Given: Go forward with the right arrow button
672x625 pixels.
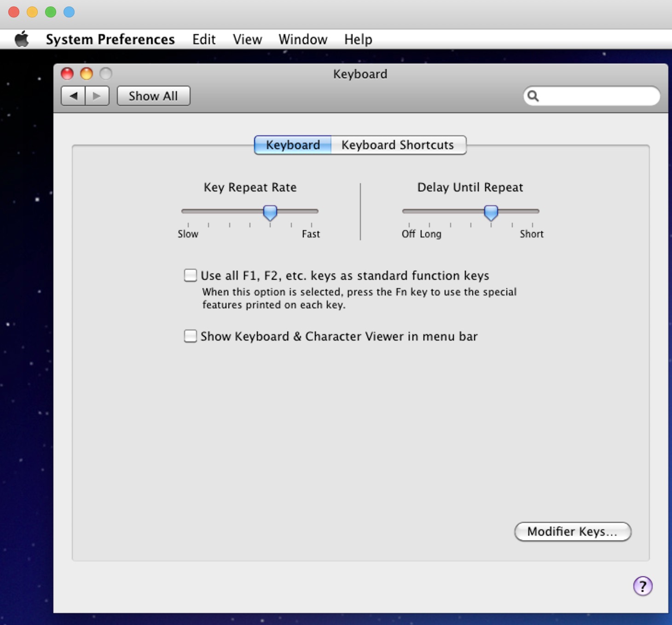Looking at the screenshot, I should pos(97,96).
